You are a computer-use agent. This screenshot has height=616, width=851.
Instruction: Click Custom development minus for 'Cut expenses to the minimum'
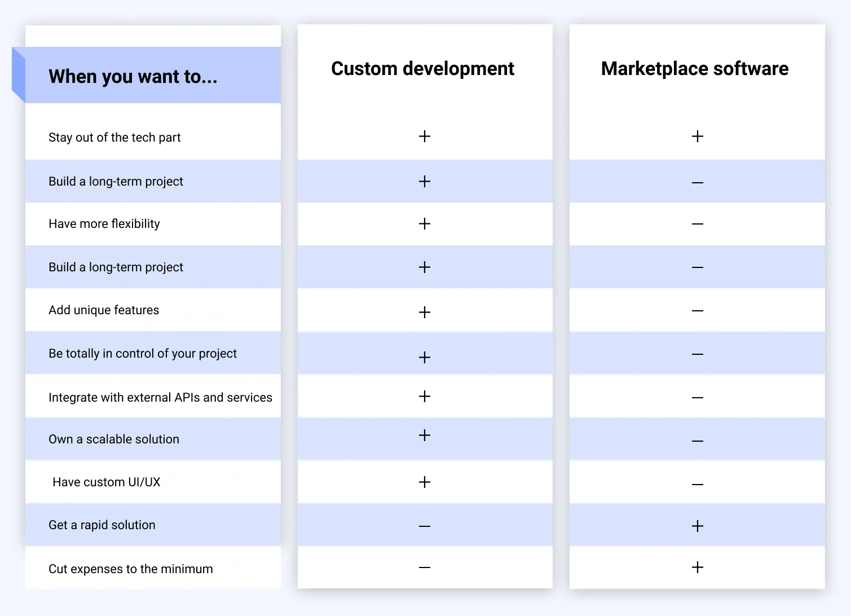click(x=425, y=567)
